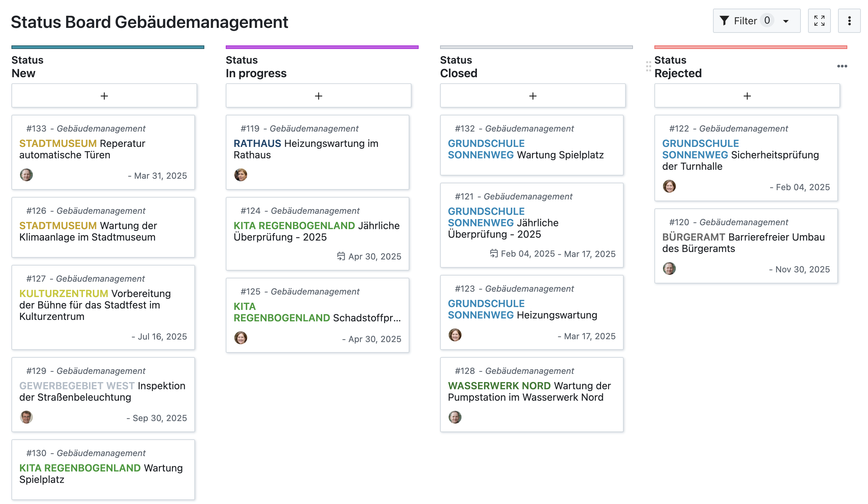The width and height of the screenshot is (868, 504).
Task: Click the avatar on card #129 Straßenbeleuchtung
Action: [26, 417]
